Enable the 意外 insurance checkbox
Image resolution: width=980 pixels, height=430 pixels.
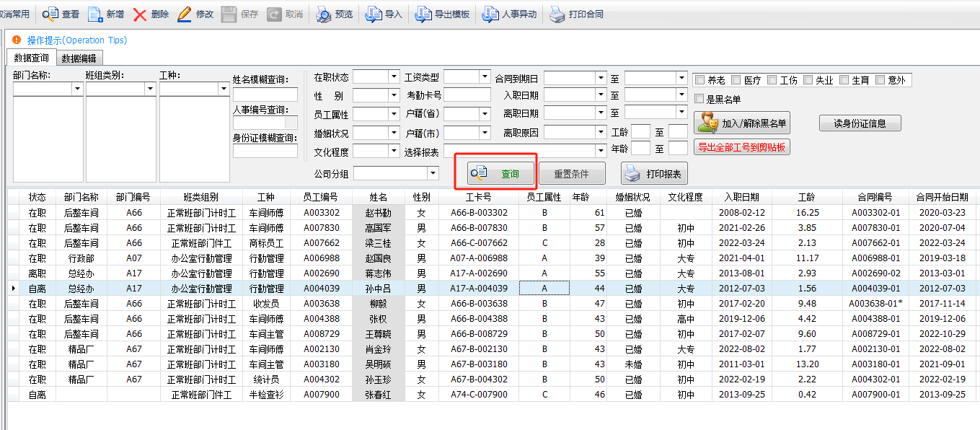coord(880,80)
